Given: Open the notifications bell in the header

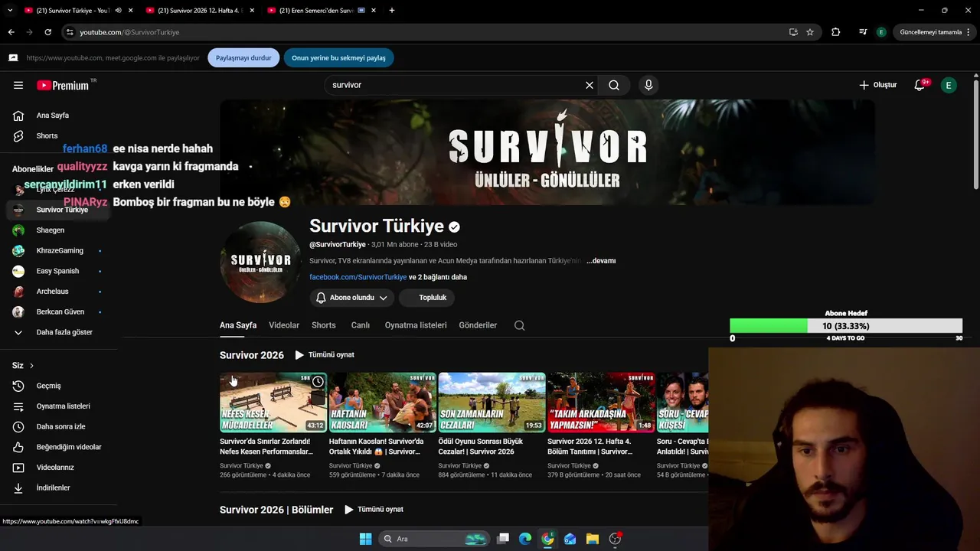Looking at the screenshot, I should click(x=920, y=85).
